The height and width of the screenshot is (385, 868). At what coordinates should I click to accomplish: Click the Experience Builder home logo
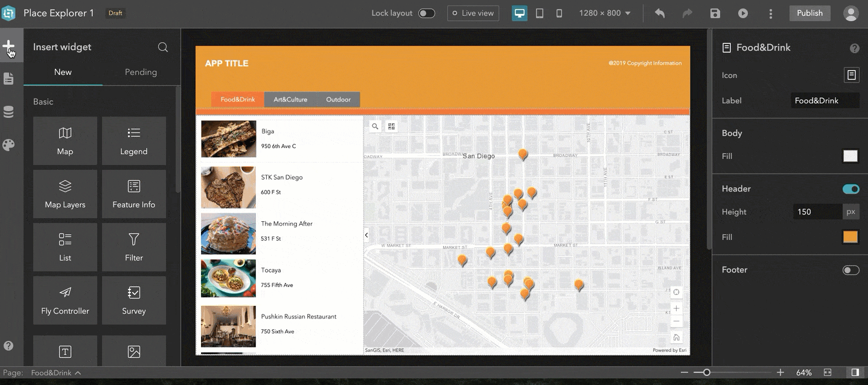[x=9, y=13]
